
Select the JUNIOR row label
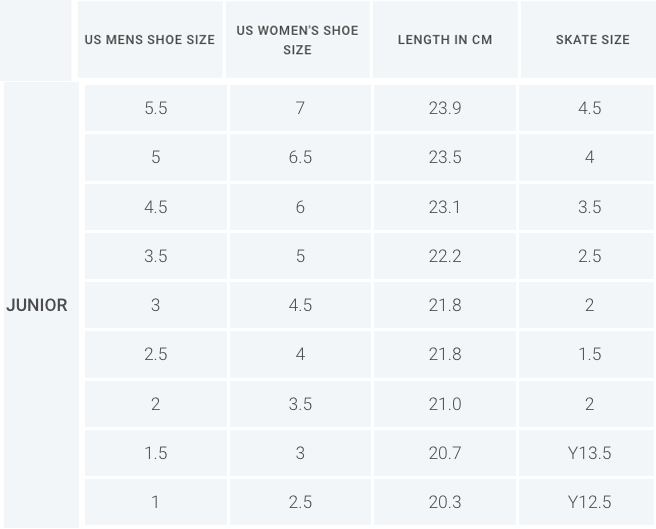click(37, 305)
